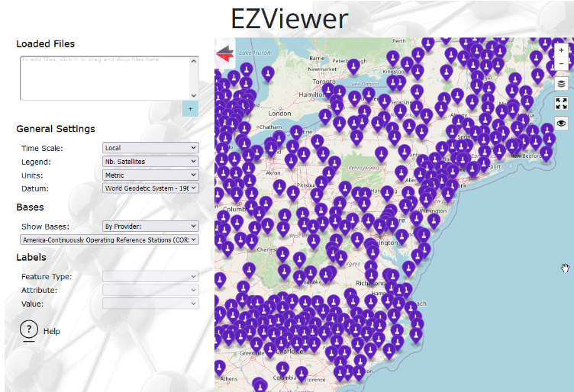Click the base station marker near Toronto

coord(327,91)
